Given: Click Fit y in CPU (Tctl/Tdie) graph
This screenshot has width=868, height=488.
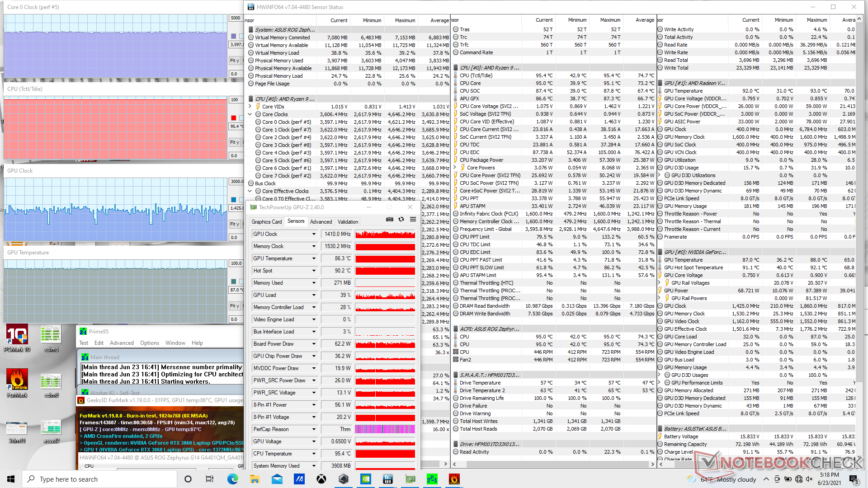Looking at the screenshot, I should pos(235,142).
